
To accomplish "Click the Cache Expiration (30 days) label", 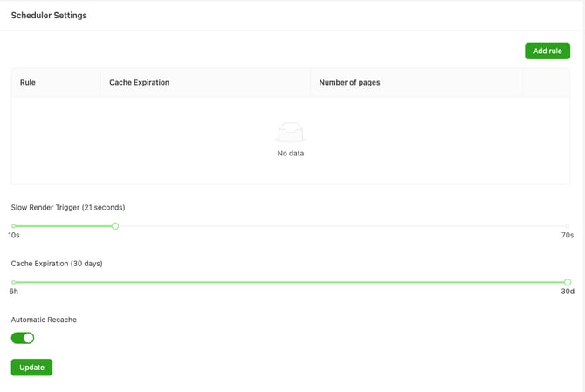I will [57, 263].
